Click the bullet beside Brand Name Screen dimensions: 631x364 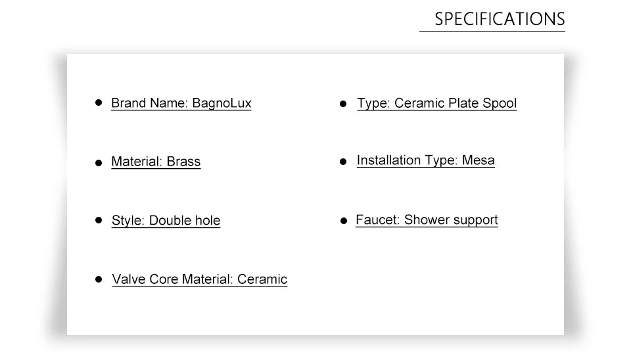click(x=99, y=102)
